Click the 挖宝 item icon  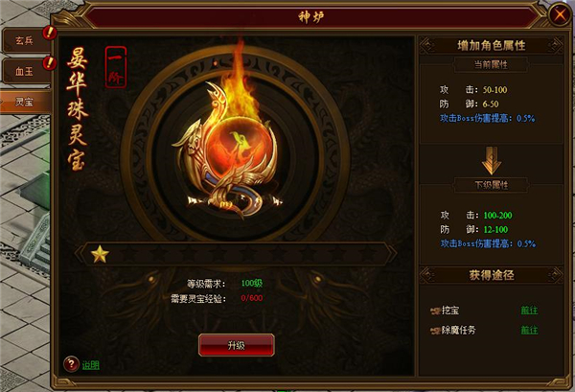(435, 311)
